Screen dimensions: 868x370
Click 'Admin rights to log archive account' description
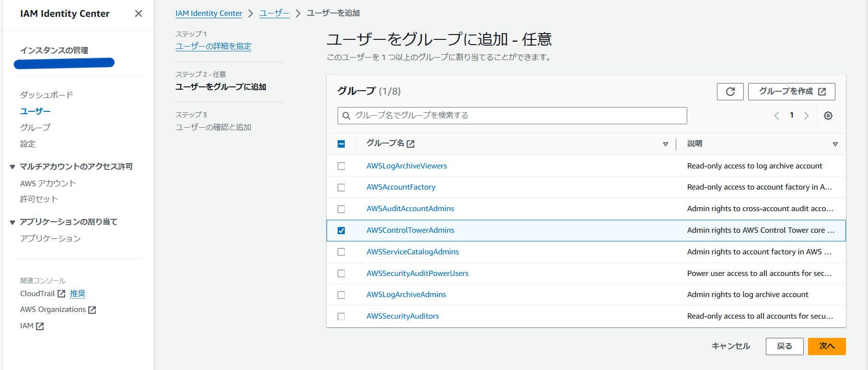coord(748,295)
